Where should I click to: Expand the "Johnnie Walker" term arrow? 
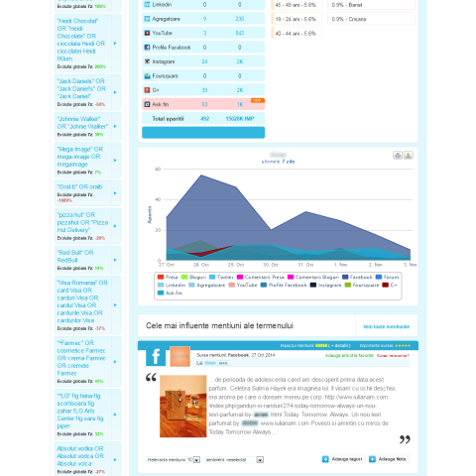115,126
